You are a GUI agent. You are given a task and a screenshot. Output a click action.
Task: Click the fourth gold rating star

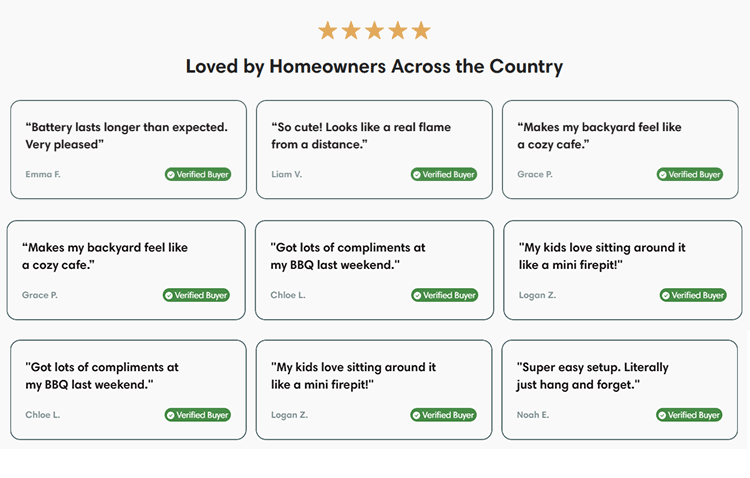397,31
